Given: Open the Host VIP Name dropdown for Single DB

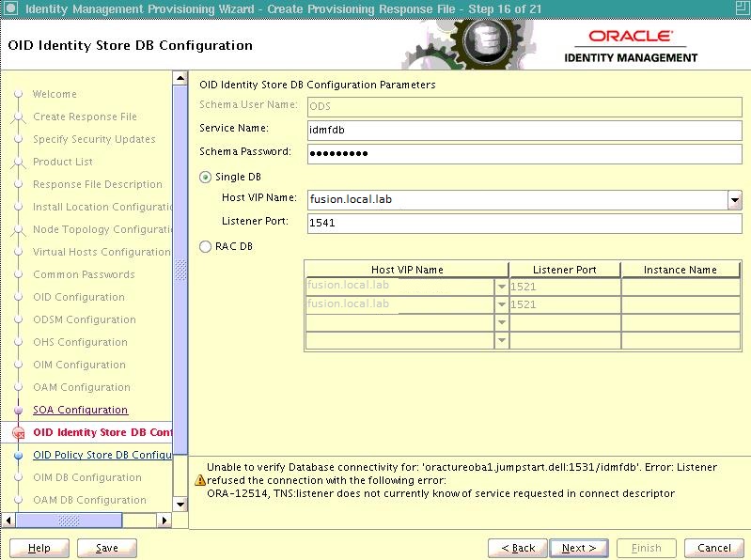Looking at the screenshot, I should coord(735,200).
